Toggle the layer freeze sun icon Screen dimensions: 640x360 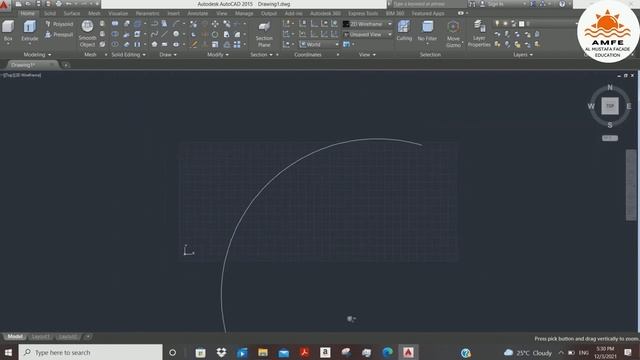point(505,24)
